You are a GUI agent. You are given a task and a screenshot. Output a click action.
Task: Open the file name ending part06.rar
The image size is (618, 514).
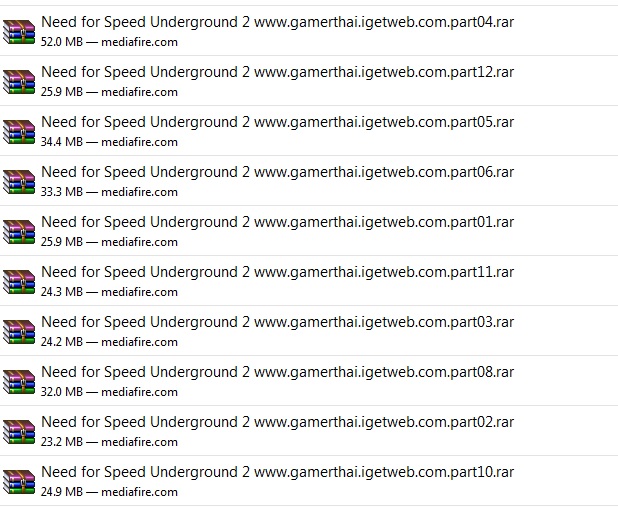(277, 172)
